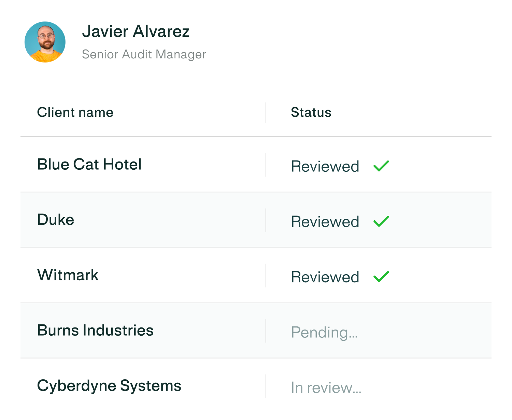Click the Senior Audit Manager subtitle

pos(144,54)
